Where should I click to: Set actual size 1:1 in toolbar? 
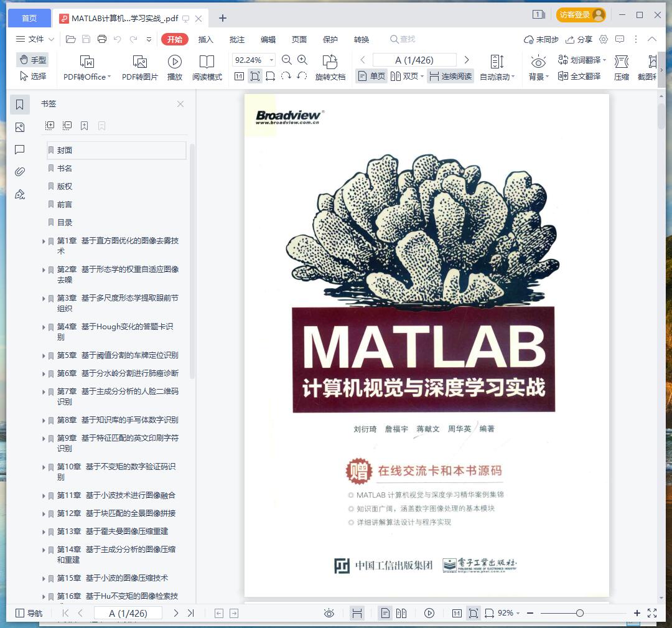[x=239, y=77]
